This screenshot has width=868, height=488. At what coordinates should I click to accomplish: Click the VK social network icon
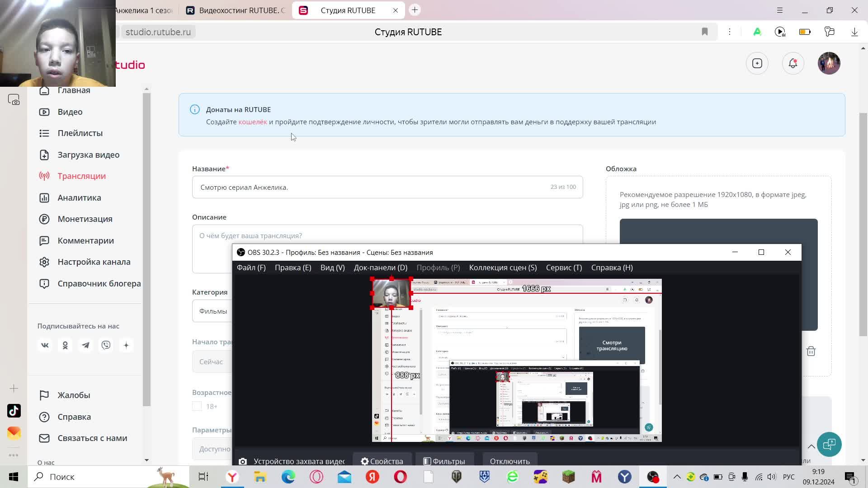[45, 345]
